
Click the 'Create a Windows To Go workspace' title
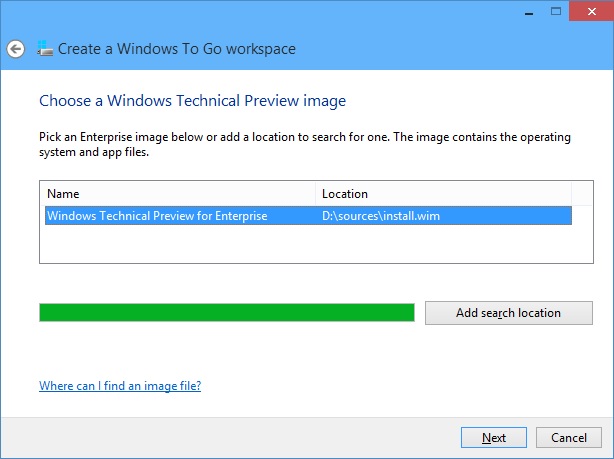(177, 49)
